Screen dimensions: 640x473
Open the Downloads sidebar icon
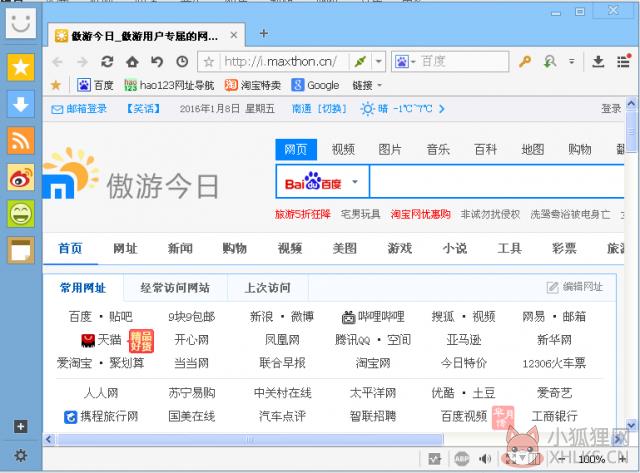point(20,104)
